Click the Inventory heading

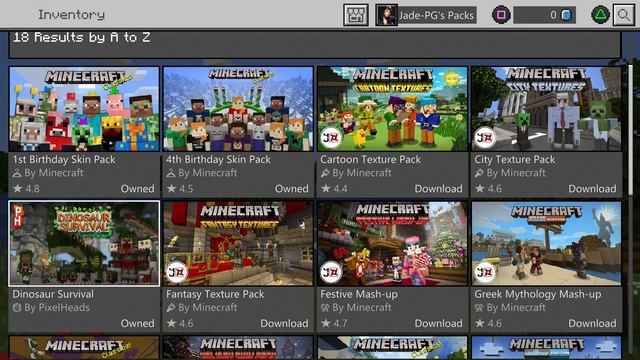coord(71,15)
